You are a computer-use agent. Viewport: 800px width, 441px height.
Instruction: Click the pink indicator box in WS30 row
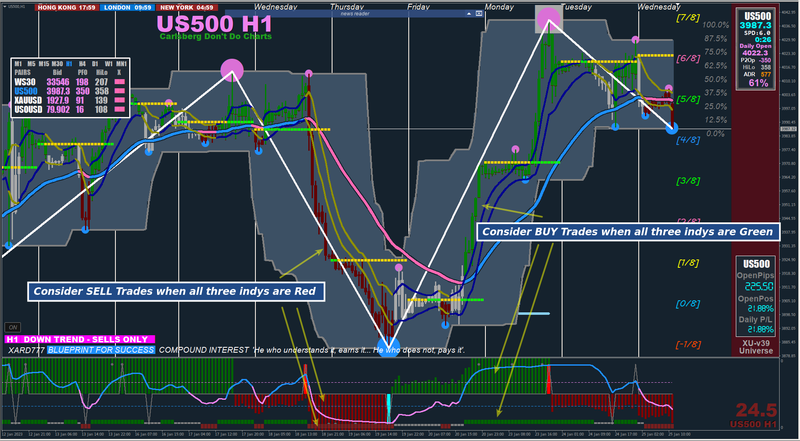120,82
